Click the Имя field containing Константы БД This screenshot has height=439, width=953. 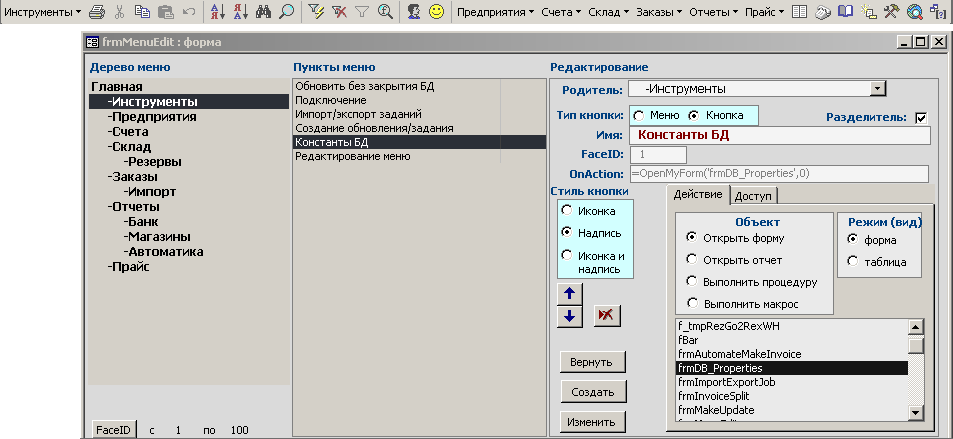(x=780, y=135)
